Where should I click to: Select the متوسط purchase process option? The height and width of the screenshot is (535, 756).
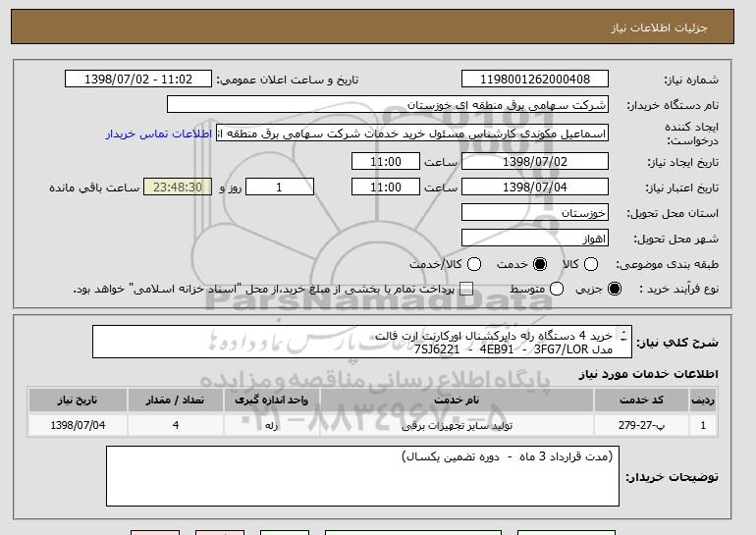point(557,289)
